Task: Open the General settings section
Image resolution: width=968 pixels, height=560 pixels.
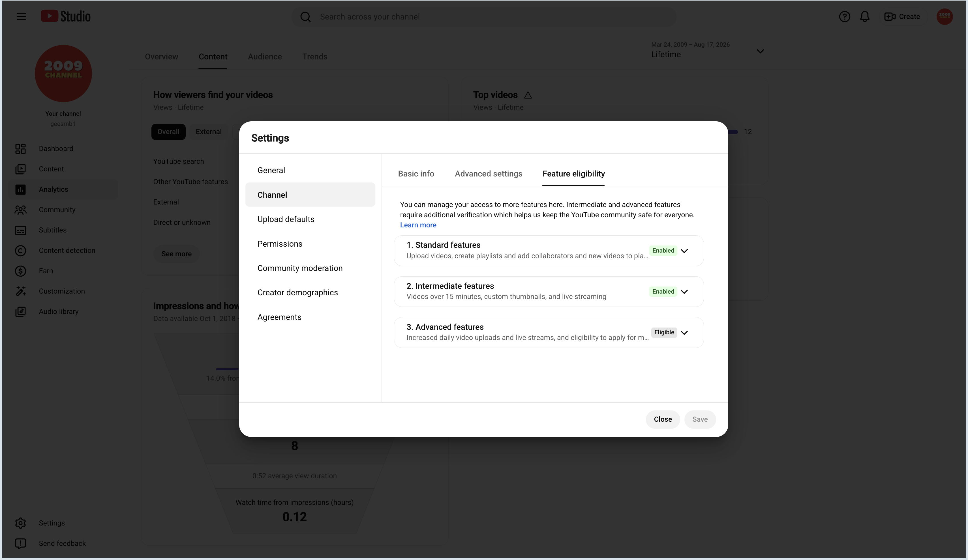Action: [x=310, y=170]
